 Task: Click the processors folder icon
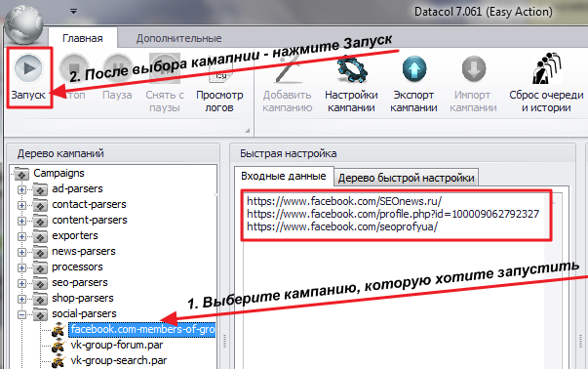(40, 267)
